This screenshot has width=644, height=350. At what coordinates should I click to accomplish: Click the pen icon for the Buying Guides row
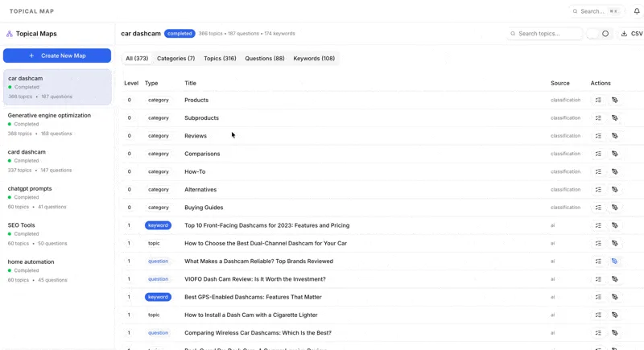tap(615, 208)
